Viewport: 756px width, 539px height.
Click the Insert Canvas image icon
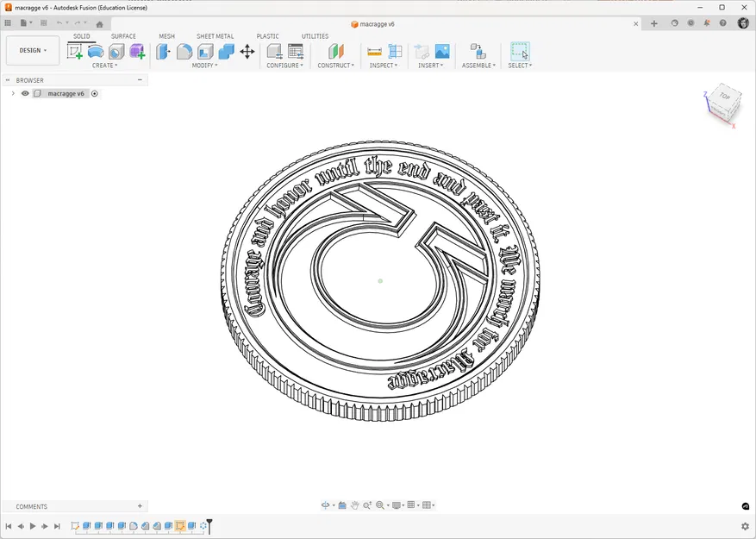[x=442, y=51]
